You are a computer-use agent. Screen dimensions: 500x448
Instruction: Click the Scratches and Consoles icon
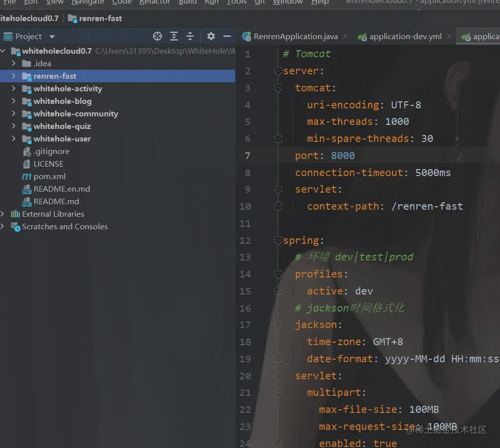[x=16, y=227]
